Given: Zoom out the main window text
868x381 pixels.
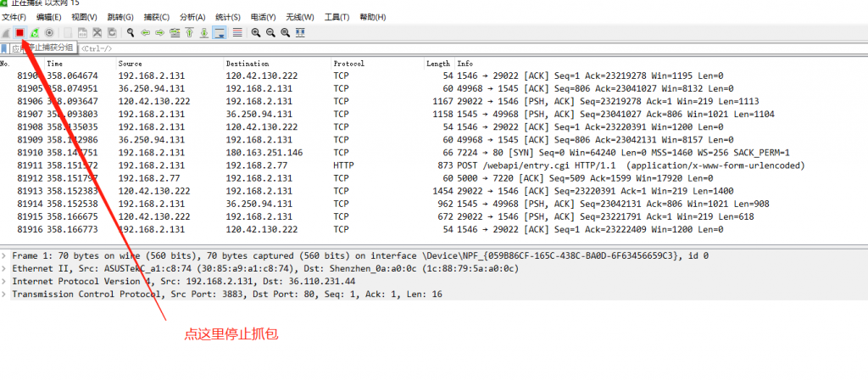Looking at the screenshot, I should point(270,33).
